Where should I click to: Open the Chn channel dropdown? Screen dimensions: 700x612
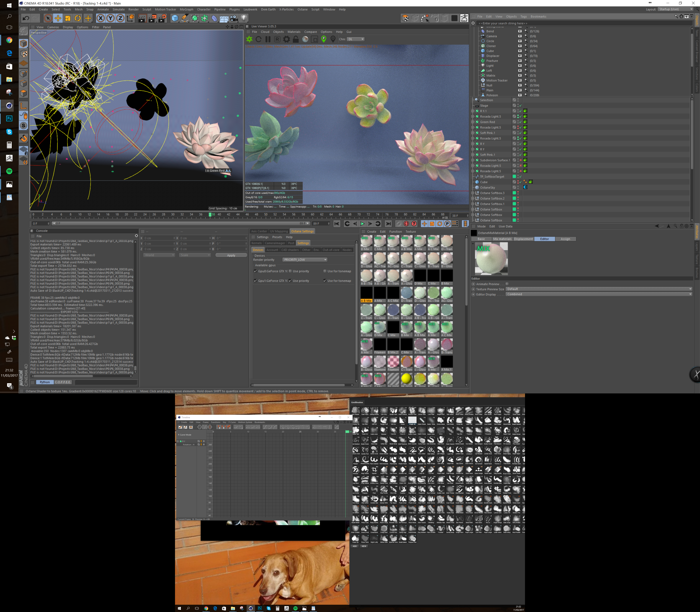coord(356,39)
